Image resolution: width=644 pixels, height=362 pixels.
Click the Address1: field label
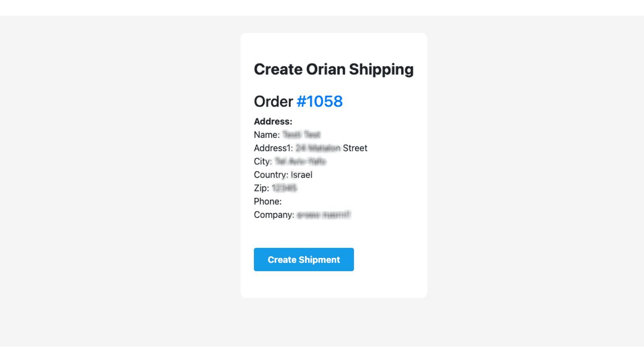click(x=273, y=148)
